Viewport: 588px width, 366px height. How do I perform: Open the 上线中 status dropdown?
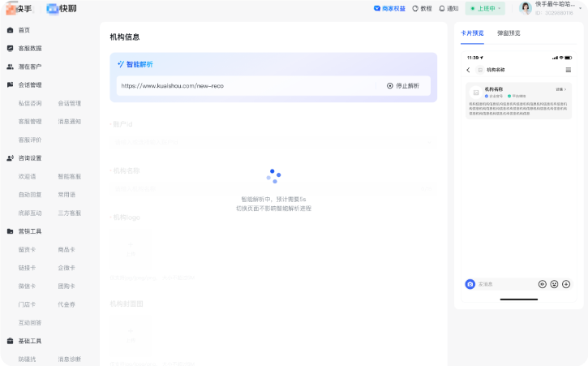(x=485, y=9)
